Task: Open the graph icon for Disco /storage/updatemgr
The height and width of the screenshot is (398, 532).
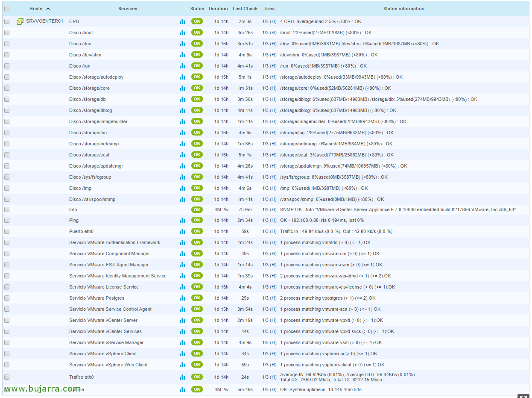Action: pos(182,165)
